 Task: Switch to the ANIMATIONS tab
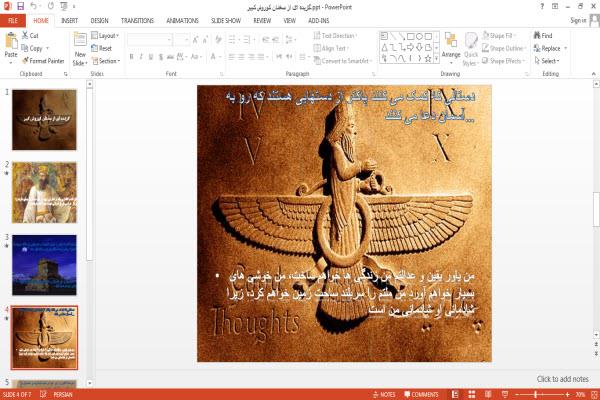tap(183, 21)
